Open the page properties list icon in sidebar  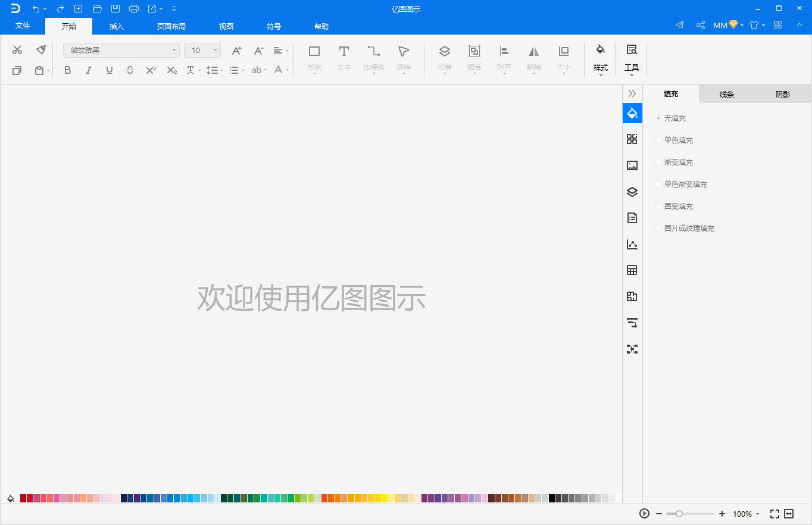pos(632,218)
